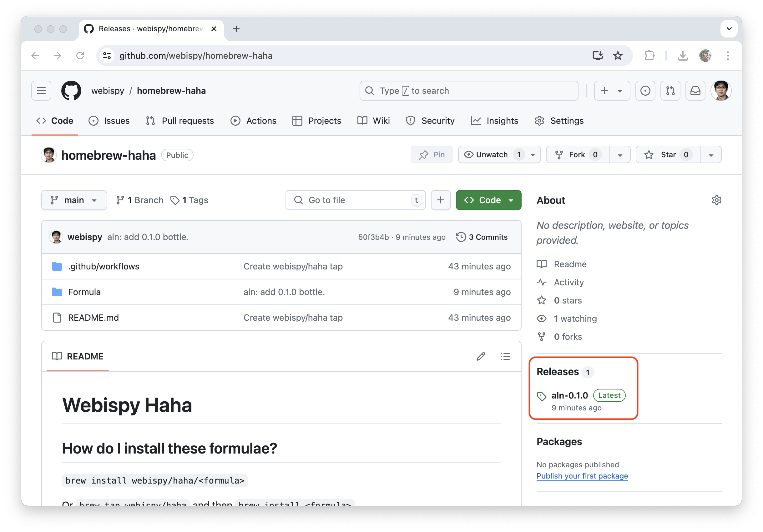
Task: Open a new browser tab
Action: pyautogui.click(x=236, y=29)
